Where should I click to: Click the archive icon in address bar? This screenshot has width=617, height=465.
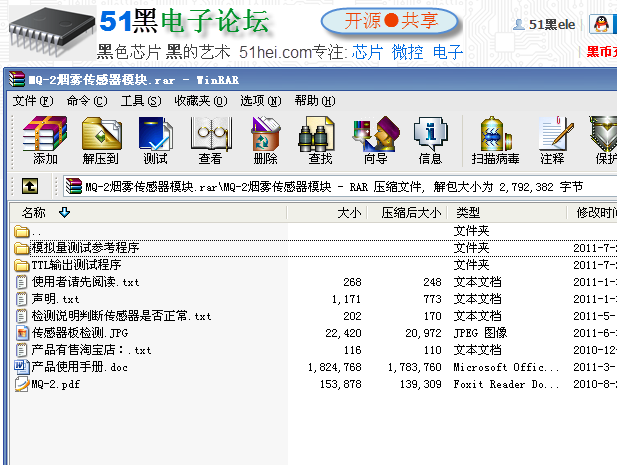click(x=74, y=186)
